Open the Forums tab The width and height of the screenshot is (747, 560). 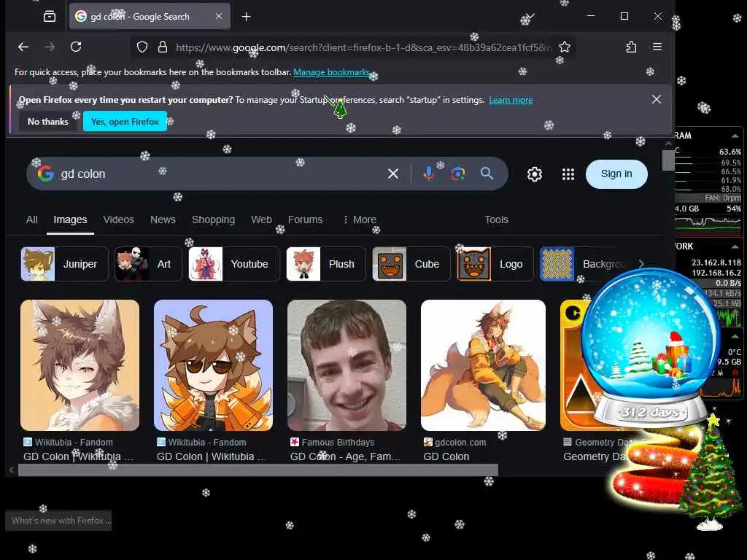click(x=305, y=219)
